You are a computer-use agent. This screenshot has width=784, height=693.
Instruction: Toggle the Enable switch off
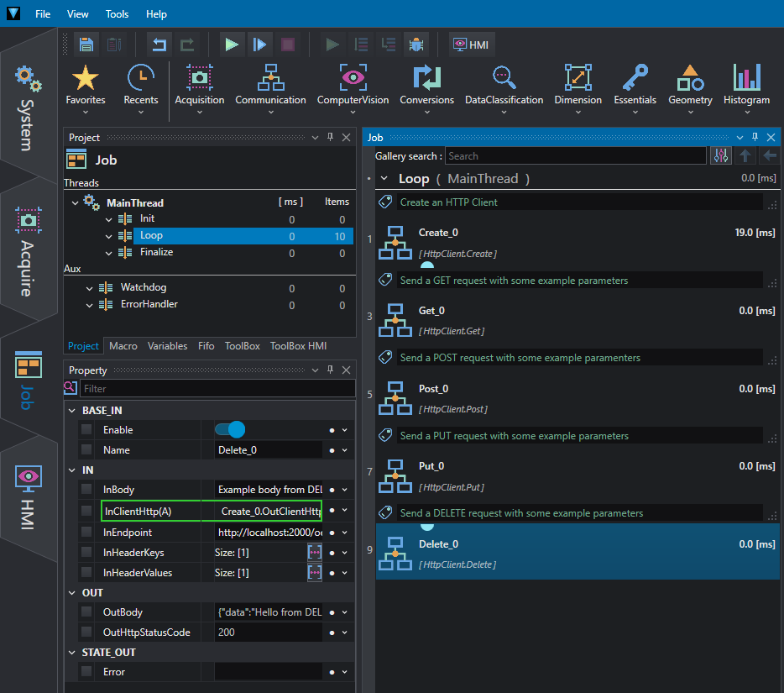(x=230, y=430)
